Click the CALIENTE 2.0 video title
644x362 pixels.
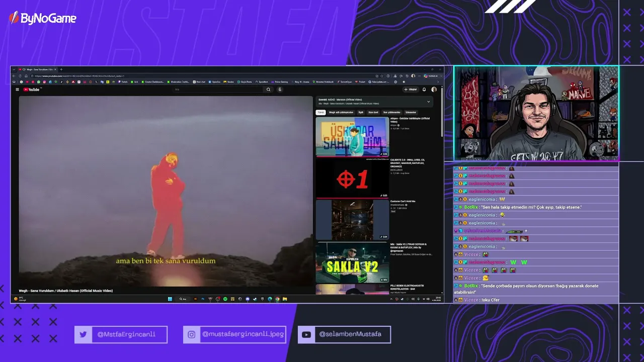coord(408,163)
